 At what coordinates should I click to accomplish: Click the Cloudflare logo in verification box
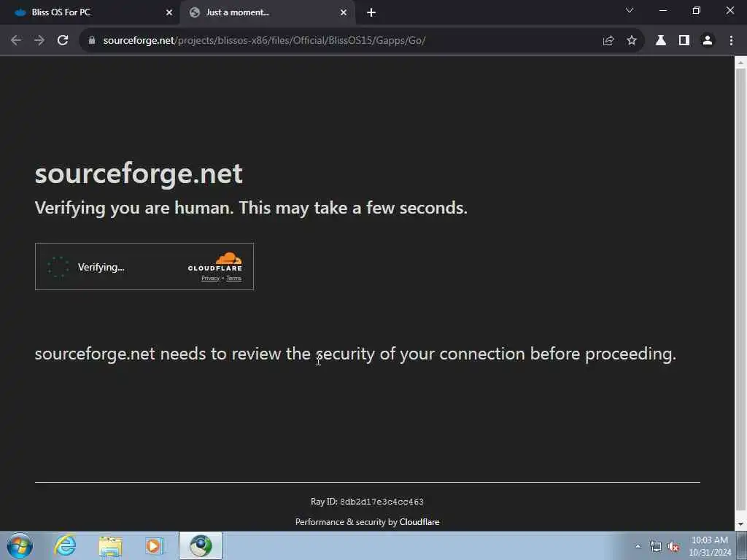pos(215,262)
